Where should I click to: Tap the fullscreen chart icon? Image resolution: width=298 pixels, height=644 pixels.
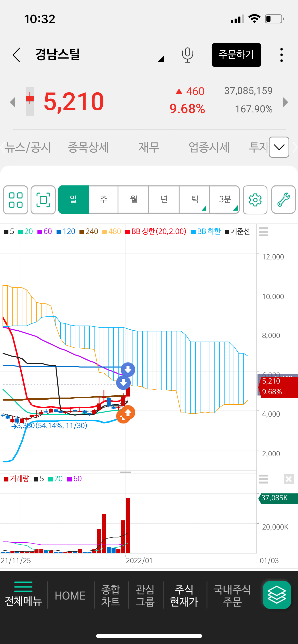(43, 200)
